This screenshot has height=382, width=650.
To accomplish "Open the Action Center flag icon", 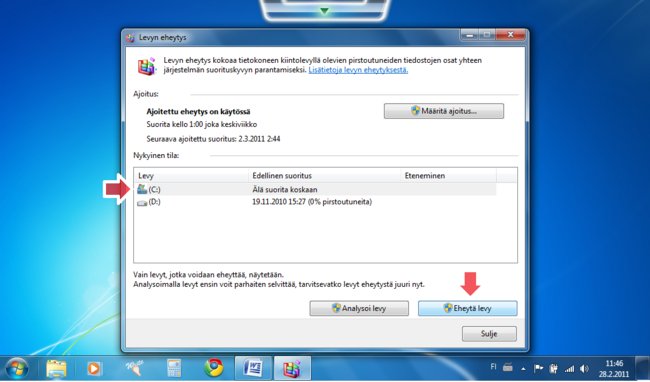I will 538,368.
